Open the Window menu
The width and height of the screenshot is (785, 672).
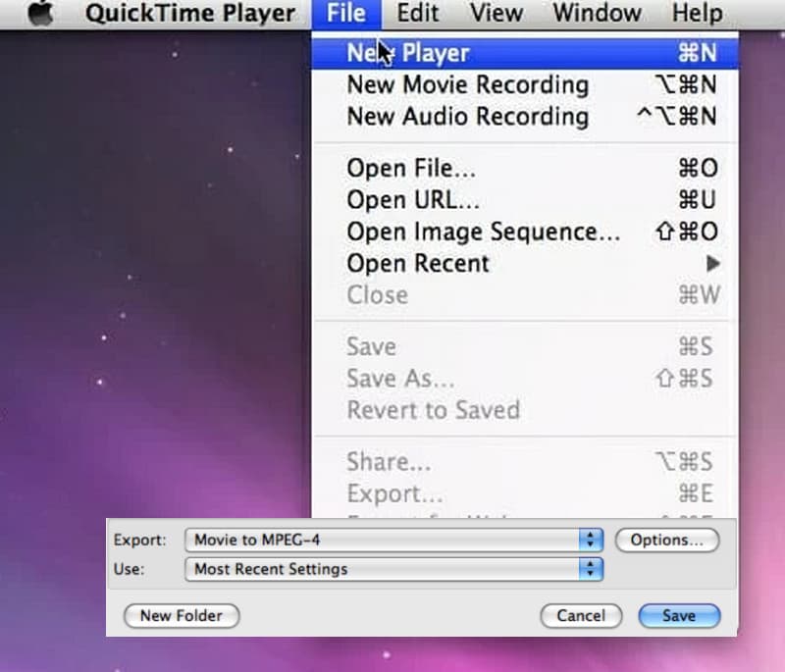pos(596,14)
